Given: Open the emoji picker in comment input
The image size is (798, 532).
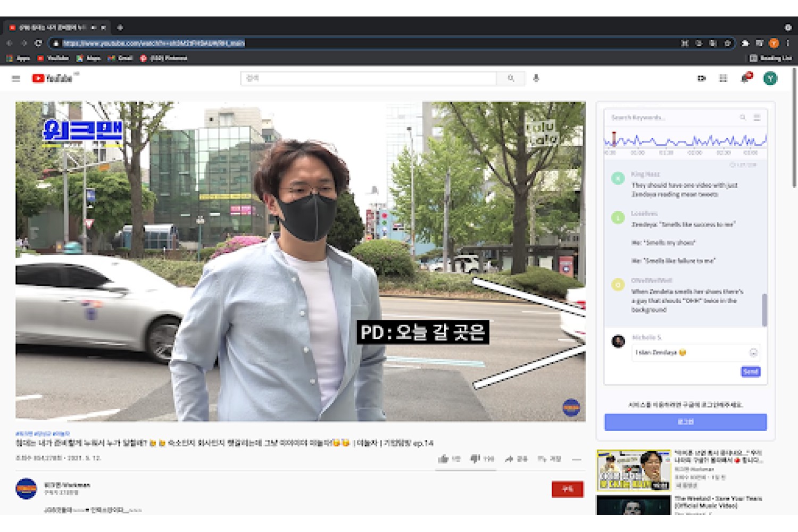Looking at the screenshot, I should 753,353.
